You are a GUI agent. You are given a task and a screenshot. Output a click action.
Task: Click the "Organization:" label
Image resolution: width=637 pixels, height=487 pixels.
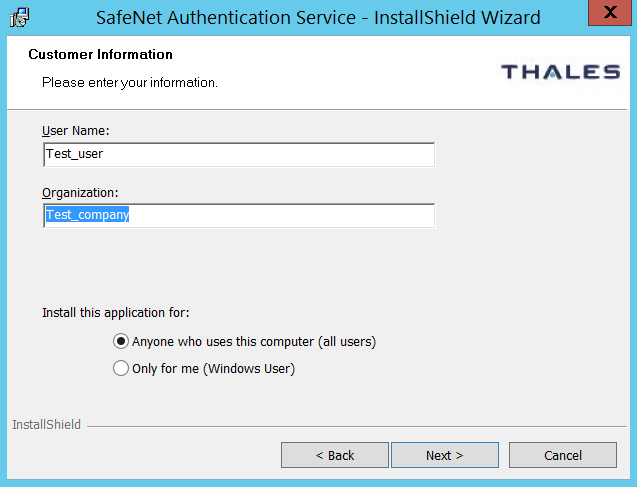80,192
